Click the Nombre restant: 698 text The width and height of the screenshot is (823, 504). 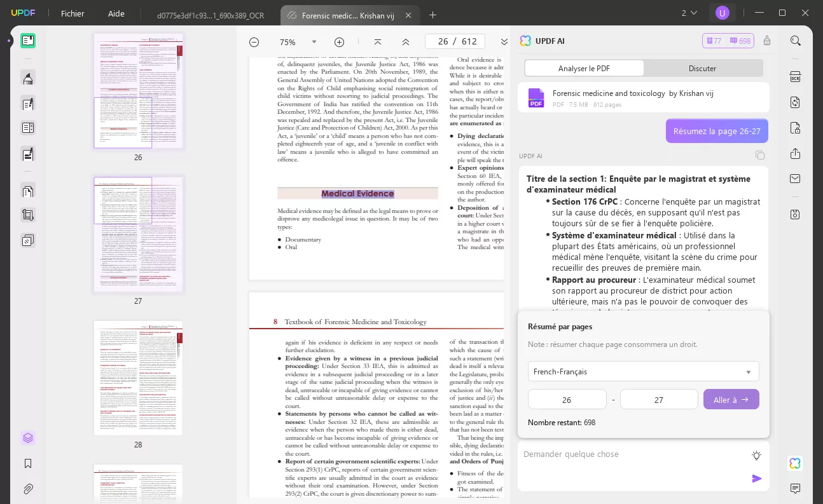click(562, 422)
